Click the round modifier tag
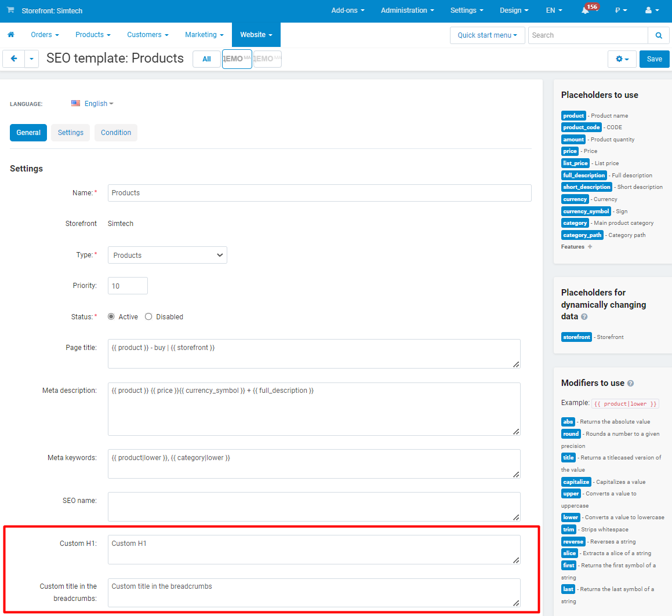Screen dimensions: 672x616 point(571,434)
